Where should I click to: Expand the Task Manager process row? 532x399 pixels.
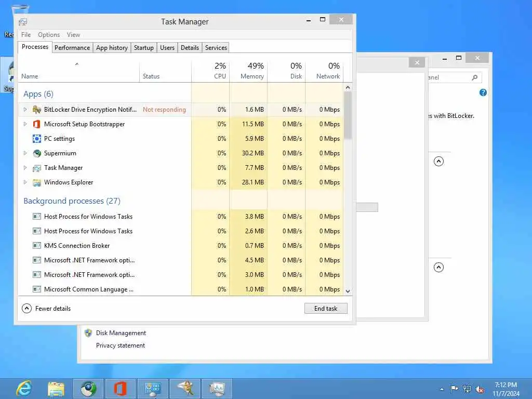click(25, 168)
